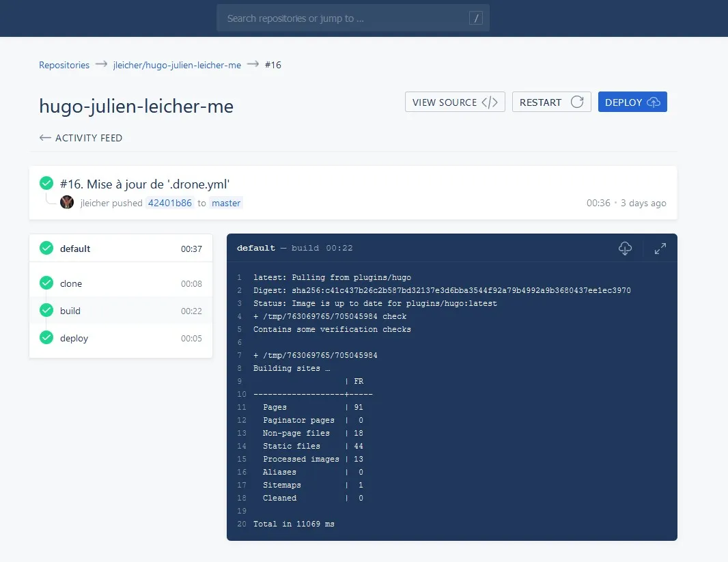Go back to Activity Feed
Screen dimensions: 728x562
[x=81, y=138]
